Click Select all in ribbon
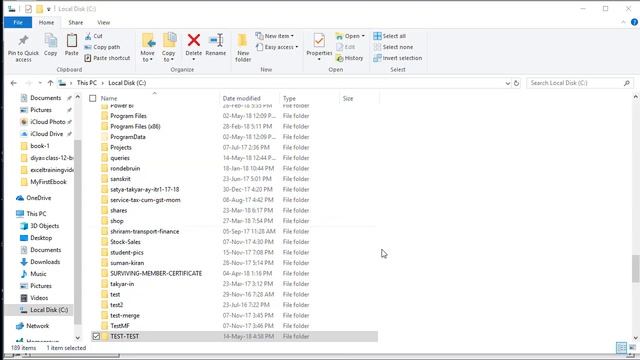Viewport: 640px width, 360px height. (x=389, y=36)
